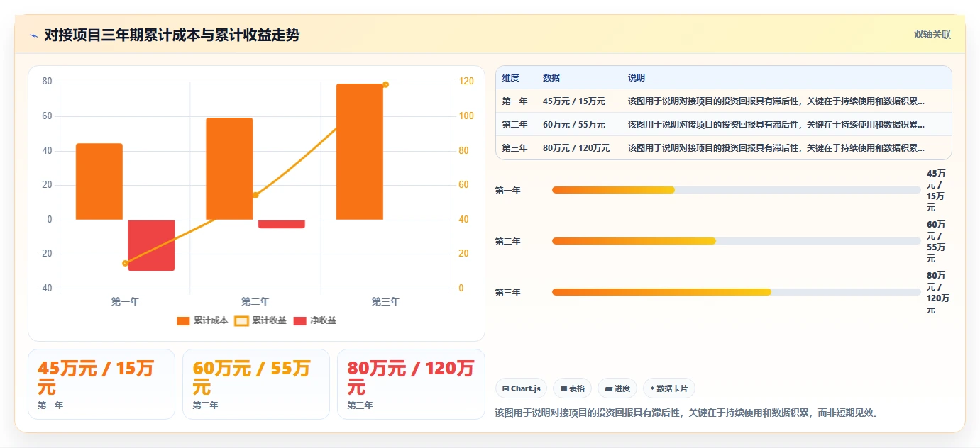Click the small red second-year net-income bar
The height and width of the screenshot is (448, 980).
pyautogui.click(x=282, y=224)
